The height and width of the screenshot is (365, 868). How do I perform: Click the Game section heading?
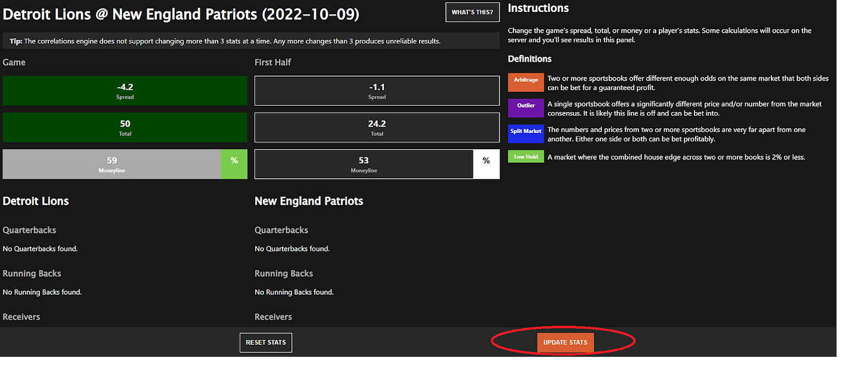[x=14, y=62]
